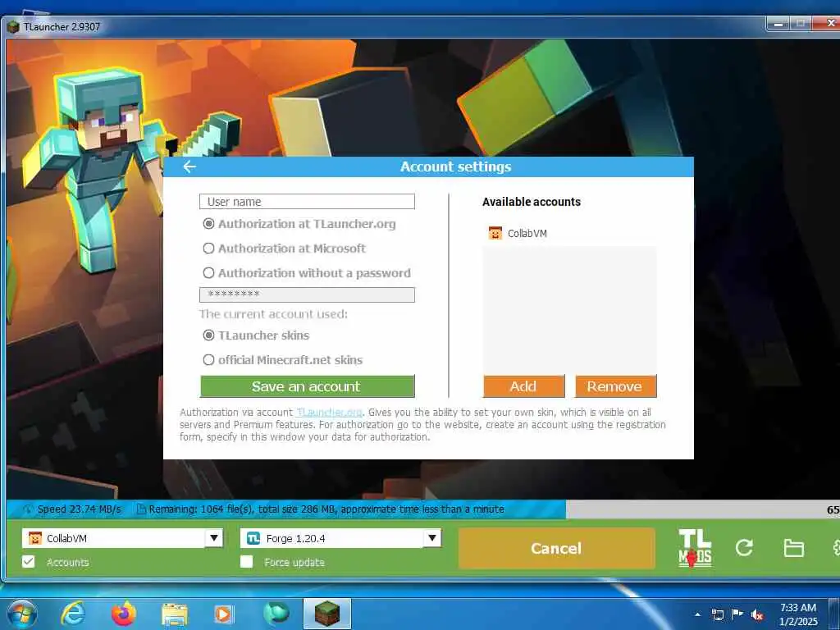The image size is (840, 630).
Task: Select CollabVM in Available accounts list
Action: [569, 233]
